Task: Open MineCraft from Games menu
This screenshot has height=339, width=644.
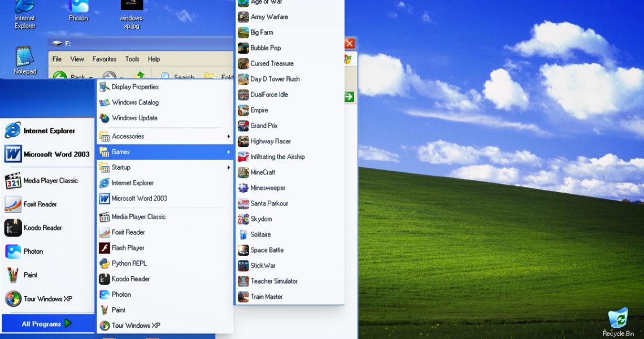Action: click(x=290, y=172)
